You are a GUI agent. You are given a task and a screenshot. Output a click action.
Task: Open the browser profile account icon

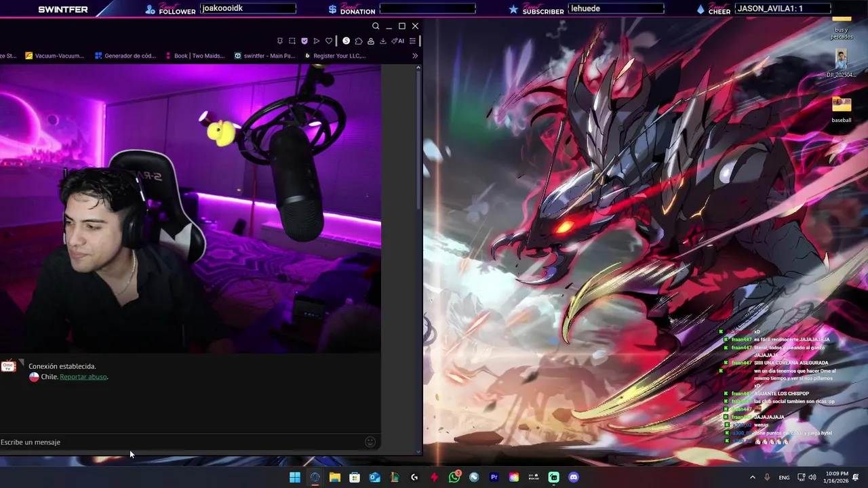tap(371, 41)
